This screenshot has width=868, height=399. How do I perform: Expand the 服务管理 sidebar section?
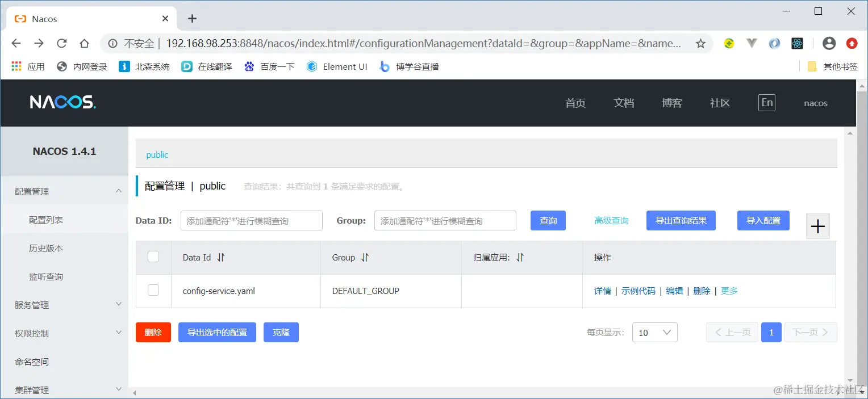[x=118, y=304]
